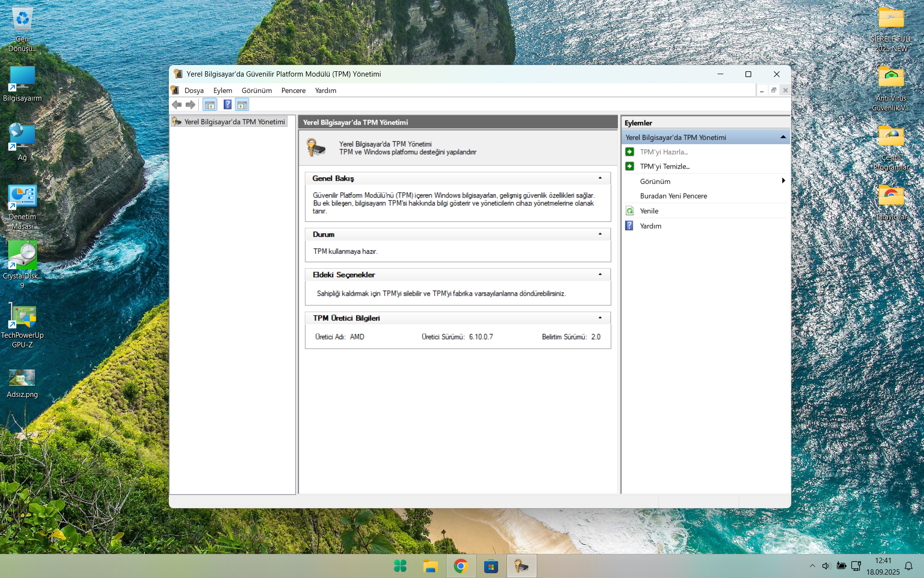Select the ŞİFRELE FULL 2025 NEW folder
This screenshot has height=578, width=924.
[x=891, y=29]
